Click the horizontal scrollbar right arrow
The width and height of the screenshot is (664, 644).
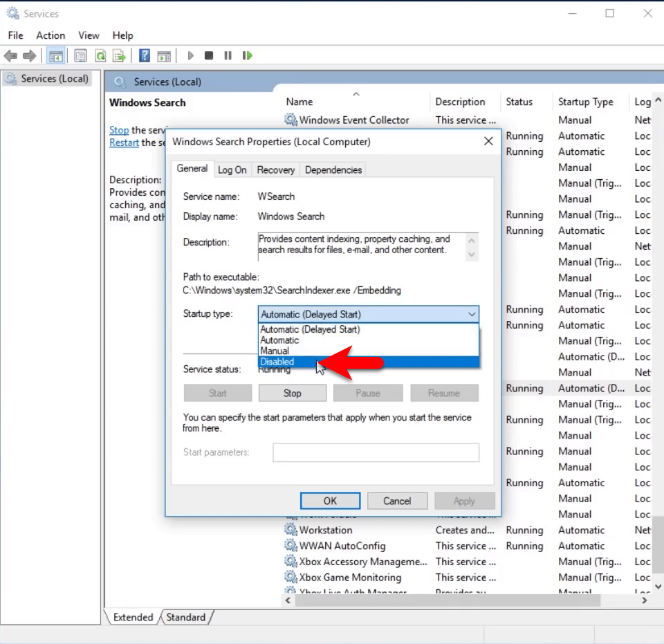pos(645,600)
